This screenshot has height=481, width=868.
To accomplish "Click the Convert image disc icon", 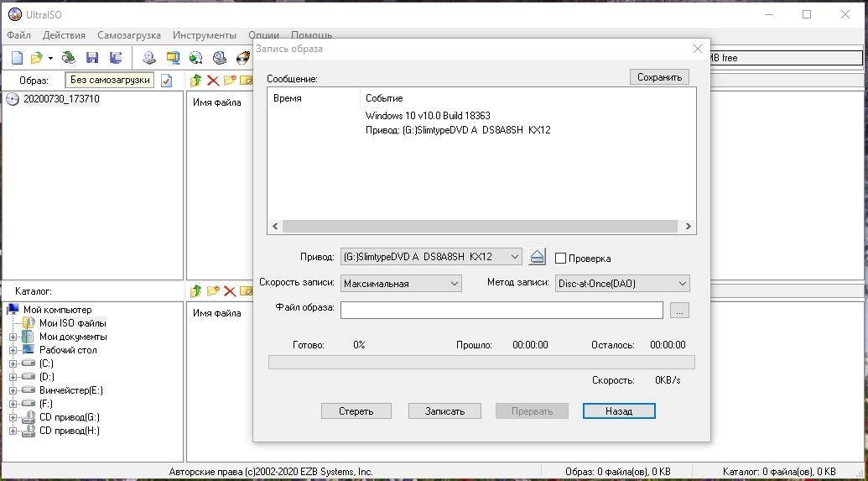I will pyautogui.click(x=196, y=58).
